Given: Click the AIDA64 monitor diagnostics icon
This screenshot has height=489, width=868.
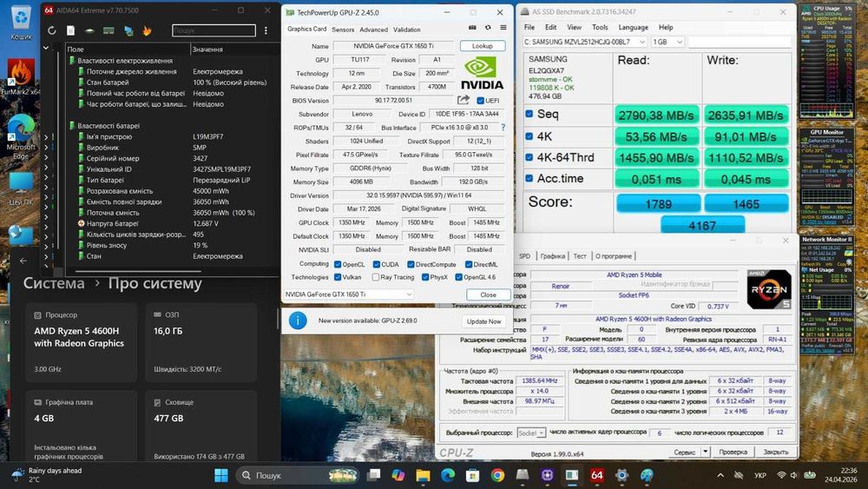Looking at the screenshot, I should tap(128, 30).
